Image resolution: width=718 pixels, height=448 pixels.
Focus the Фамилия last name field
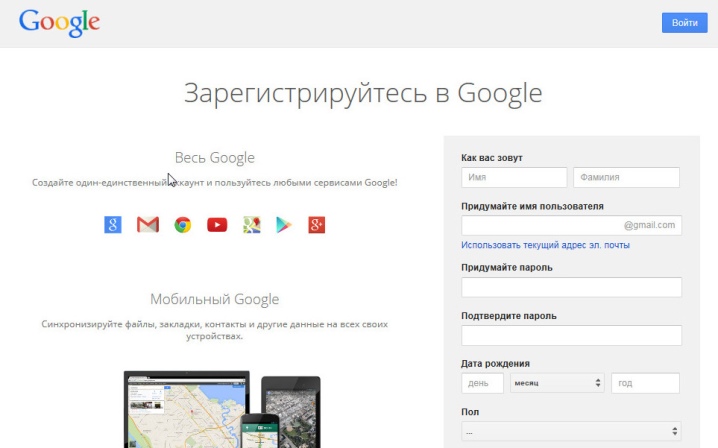[x=626, y=177]
